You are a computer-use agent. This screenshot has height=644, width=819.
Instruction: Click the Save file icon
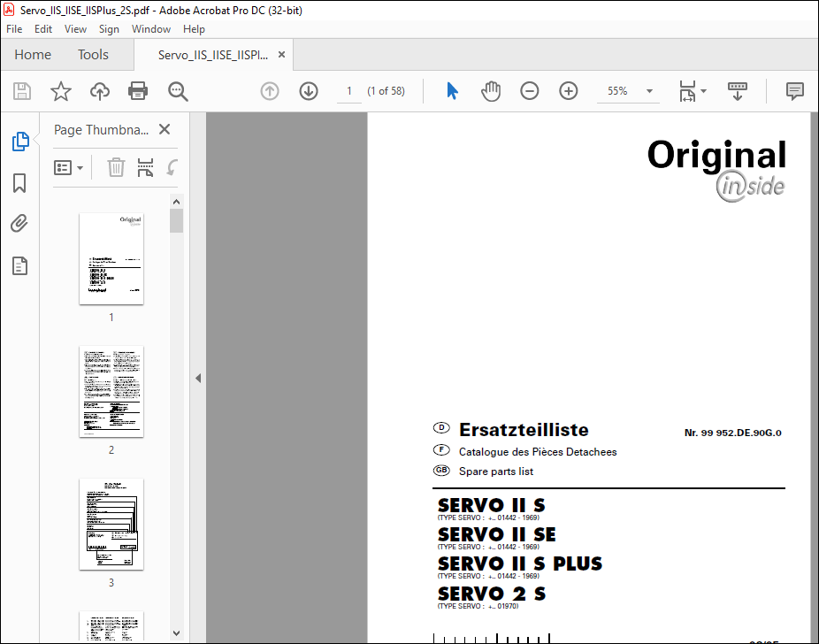[x=21, y=91]
